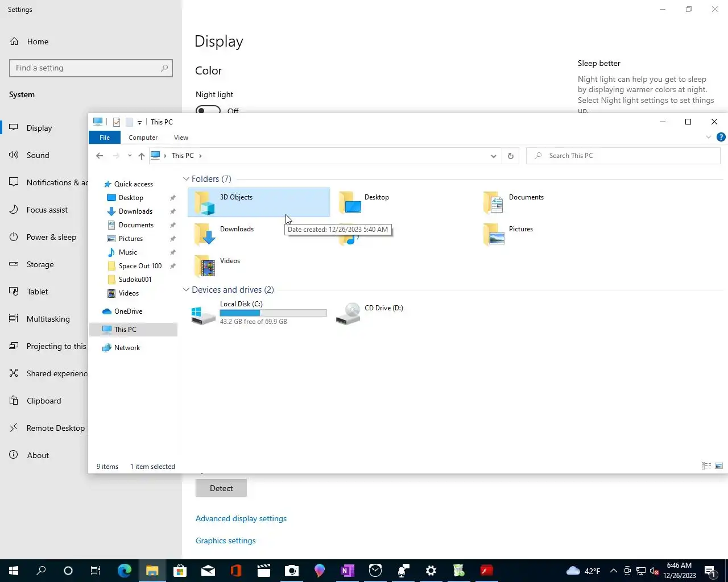Go up one level with the up arrow

pyautogui.click(x=142, y=156)
